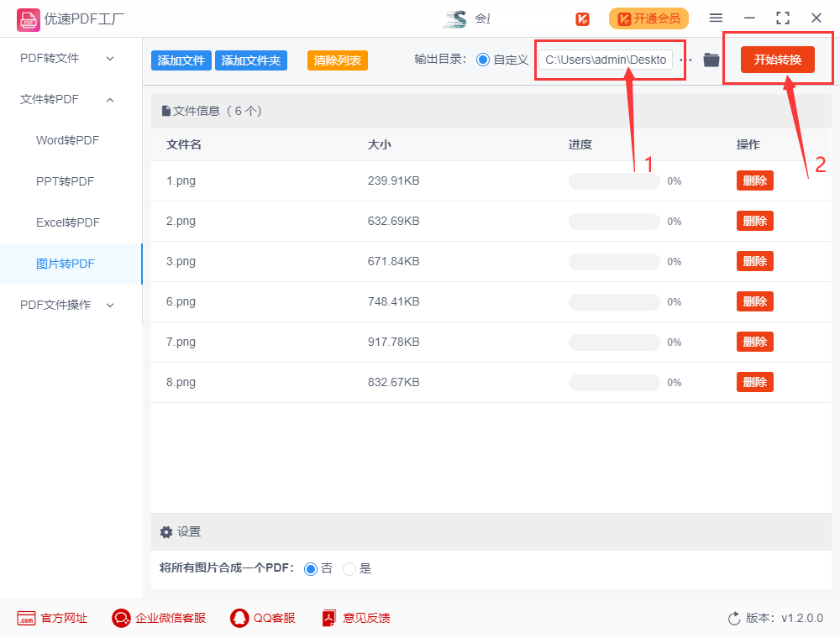Delete 3.png using its 删除 button
The width and height of the screenshot is (840, 638).
click(x=754, y=261)
